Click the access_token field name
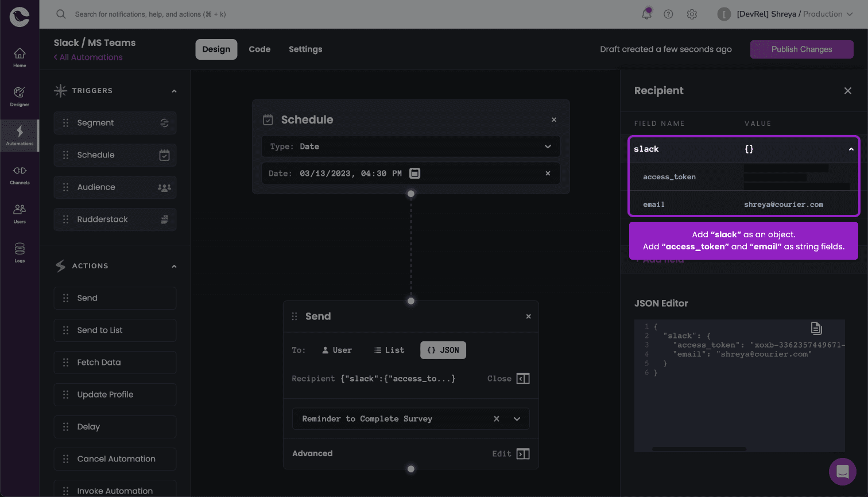This screenshot has width=868, height=497. pyautogui.click(x=669, y=177)
